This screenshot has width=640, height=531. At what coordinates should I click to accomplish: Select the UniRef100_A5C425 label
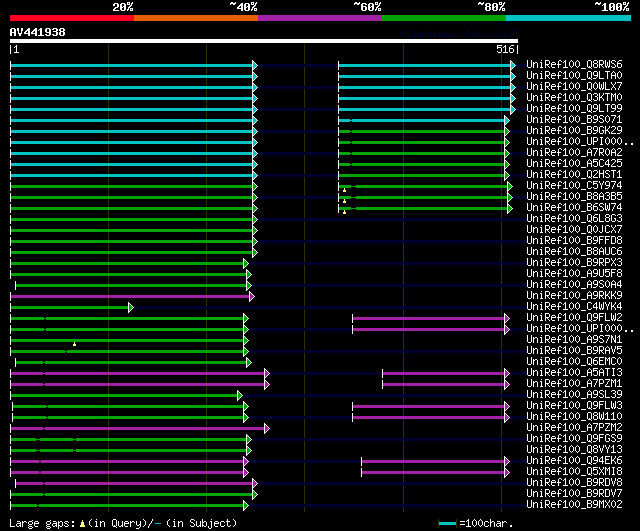point(574,164)
